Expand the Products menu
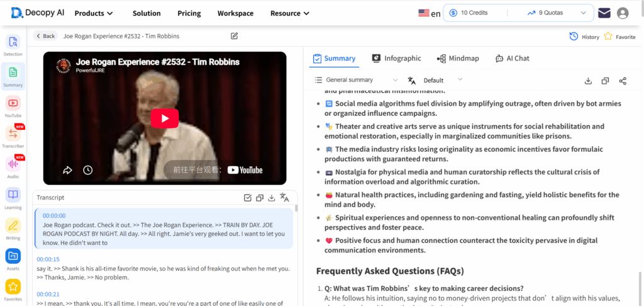 click(94, 13)
